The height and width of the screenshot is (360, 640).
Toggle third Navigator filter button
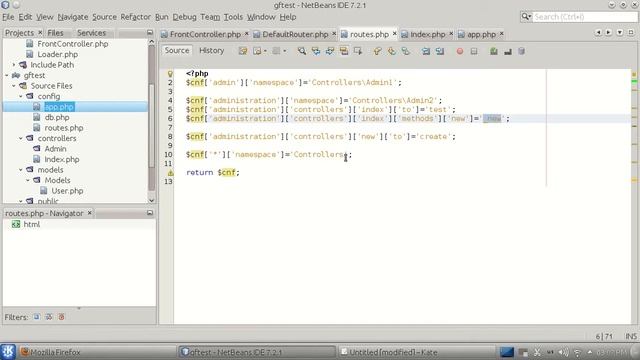[x=61, y=317]
